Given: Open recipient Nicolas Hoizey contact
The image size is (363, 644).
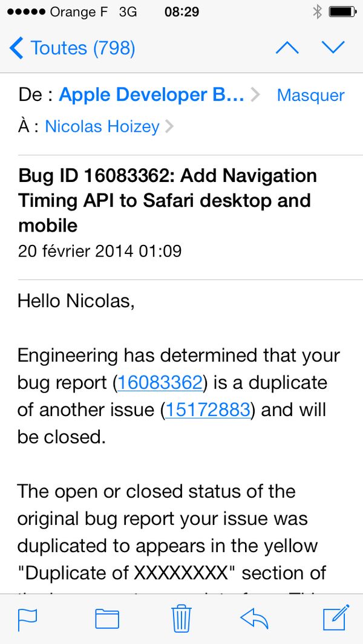Looking at the screenshot, I should pyautogui.click(x=102, y=126).
